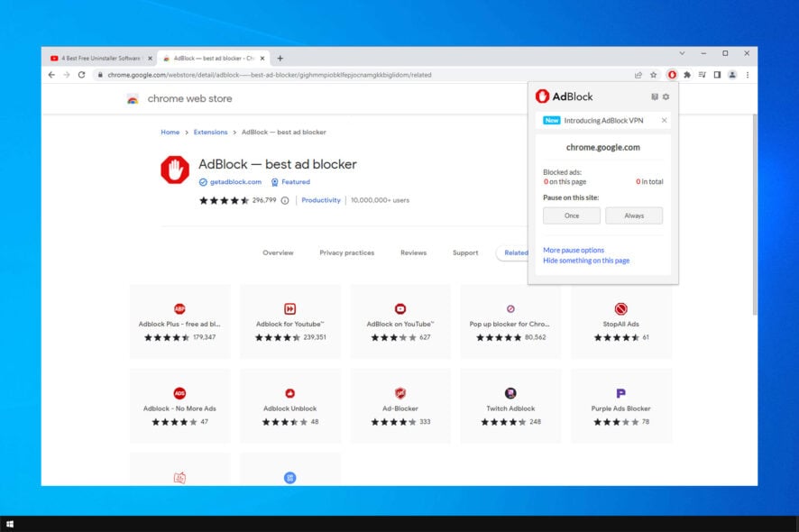Click the Extensions breadcrumb link
This screenshot has height=532, width=799.
[210, 133]
